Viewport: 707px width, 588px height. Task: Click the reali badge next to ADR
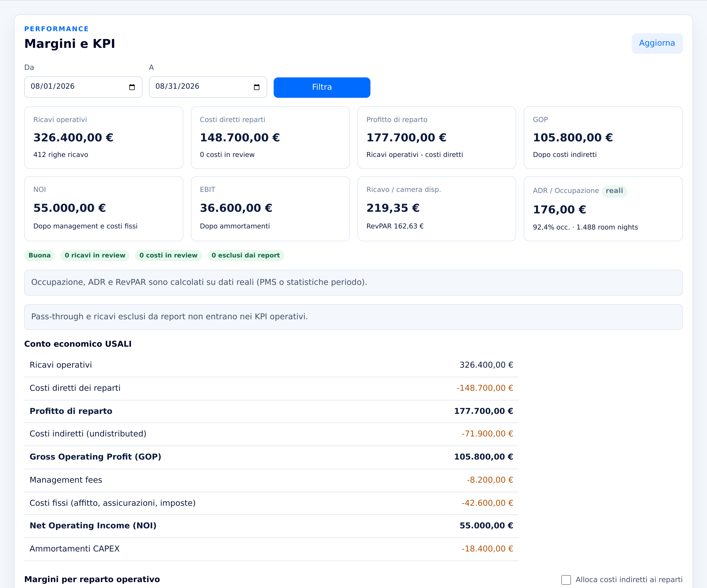click(x=614, y=191)
